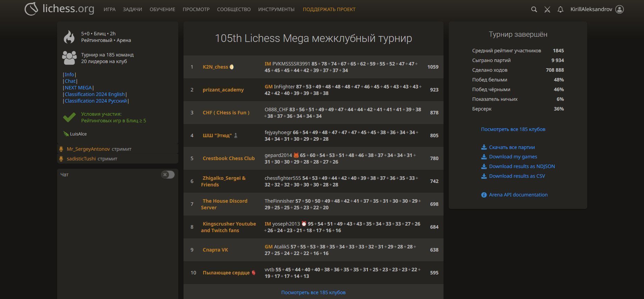Click the Турнир завершён heading
This screenshot has height=299, width=644.
pos(518,34)
